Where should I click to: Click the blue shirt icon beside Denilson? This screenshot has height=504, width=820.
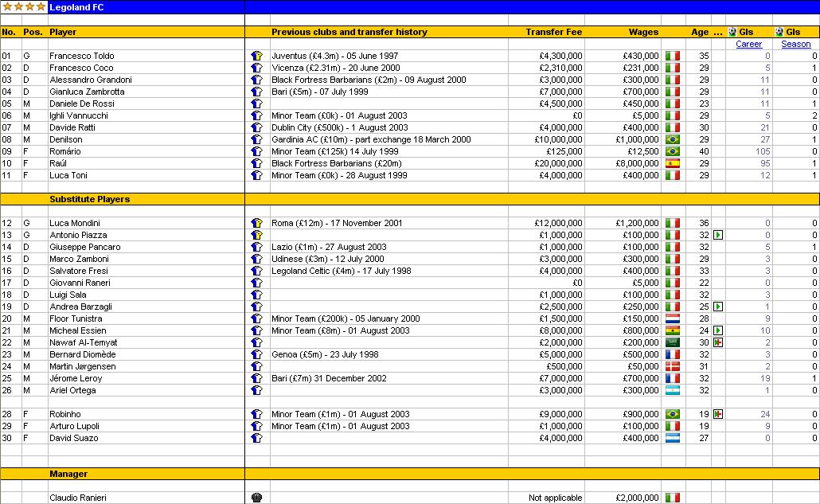tap(256, 139)
